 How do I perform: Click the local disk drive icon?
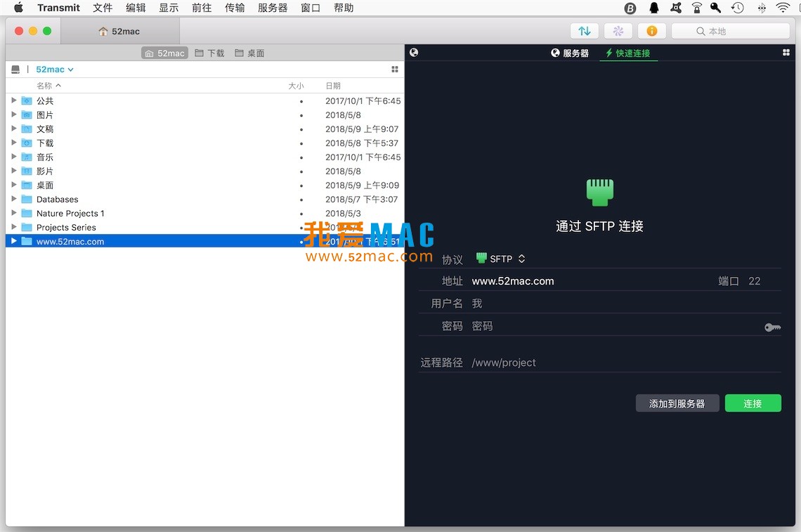click(16, 70)
